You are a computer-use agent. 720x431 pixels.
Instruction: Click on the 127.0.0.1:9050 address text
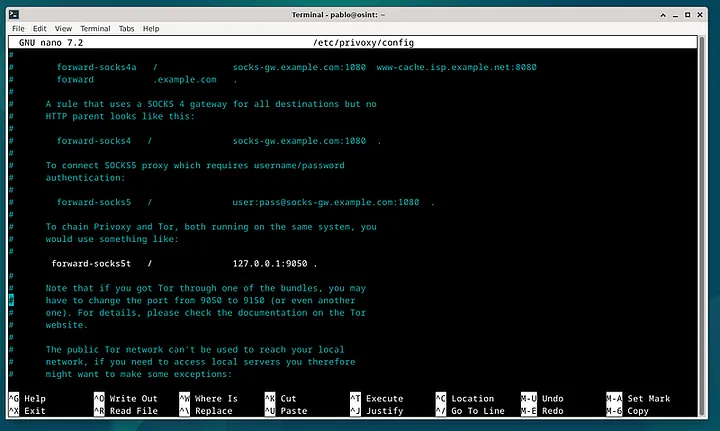click(x=270, y=264)
